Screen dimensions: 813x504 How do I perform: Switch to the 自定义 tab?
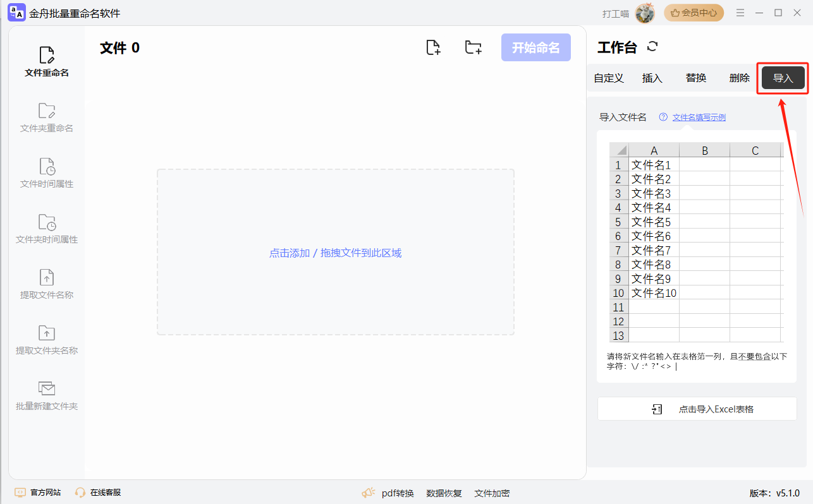[609, 78]
